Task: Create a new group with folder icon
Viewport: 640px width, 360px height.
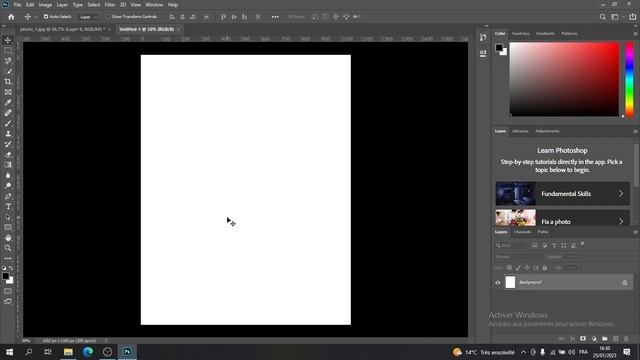Action: coord(604,339)
